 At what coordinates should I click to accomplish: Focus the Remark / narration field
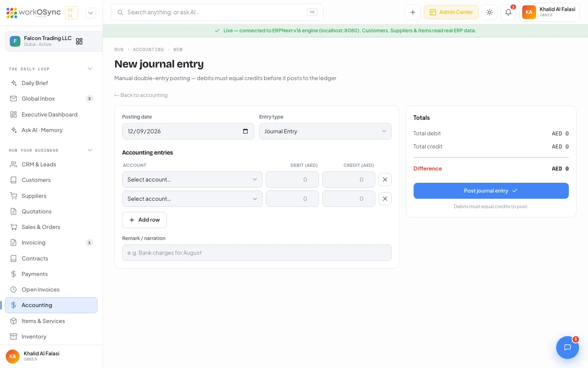257,253
